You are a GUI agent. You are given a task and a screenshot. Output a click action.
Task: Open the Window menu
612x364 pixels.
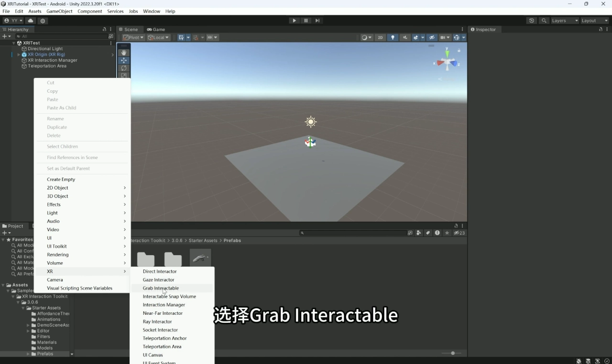click(x=152, y=11)
